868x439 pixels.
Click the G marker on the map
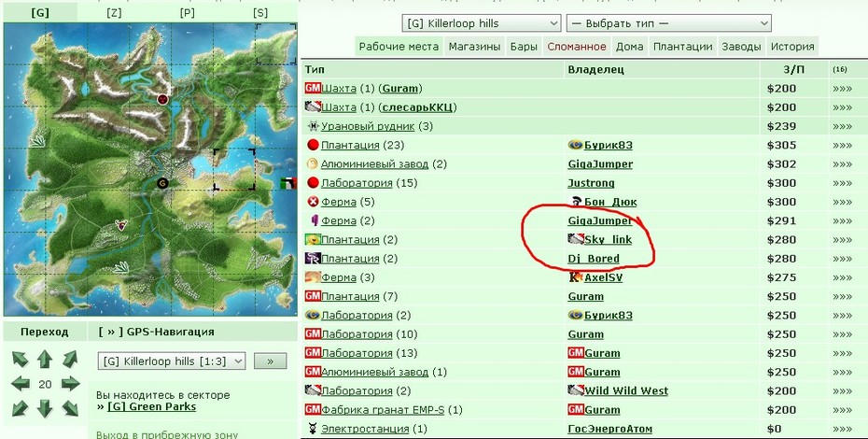point(162,183)
